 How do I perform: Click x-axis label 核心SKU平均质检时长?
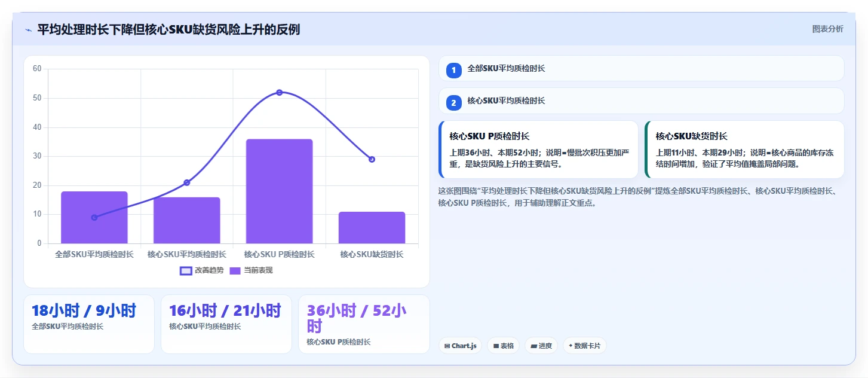[x=187, y=254]
